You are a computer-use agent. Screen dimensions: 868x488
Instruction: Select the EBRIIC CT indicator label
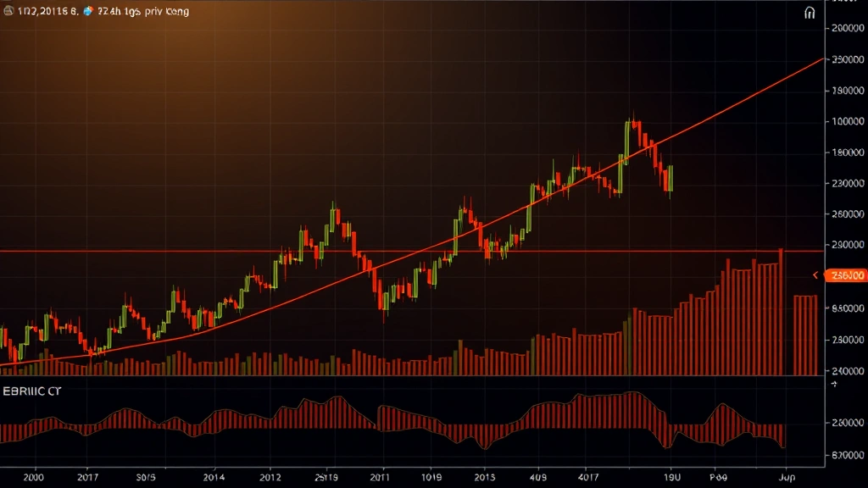(31, 392)
